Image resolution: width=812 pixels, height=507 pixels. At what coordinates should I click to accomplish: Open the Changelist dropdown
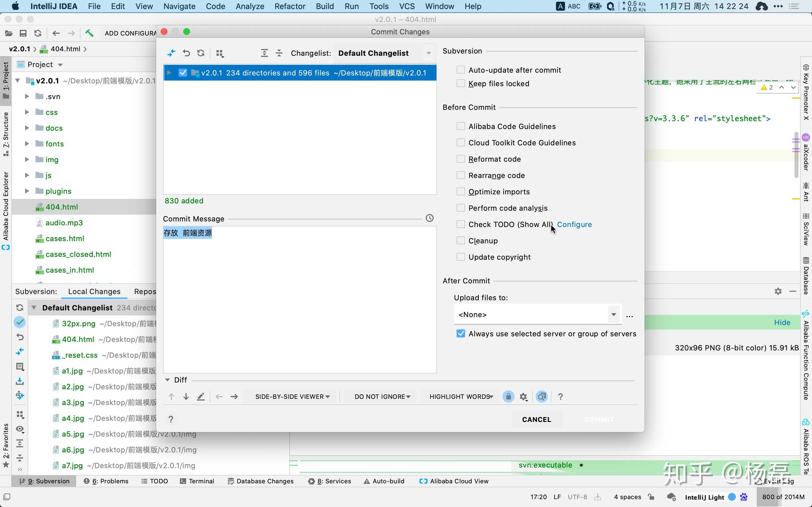[429, 53]
